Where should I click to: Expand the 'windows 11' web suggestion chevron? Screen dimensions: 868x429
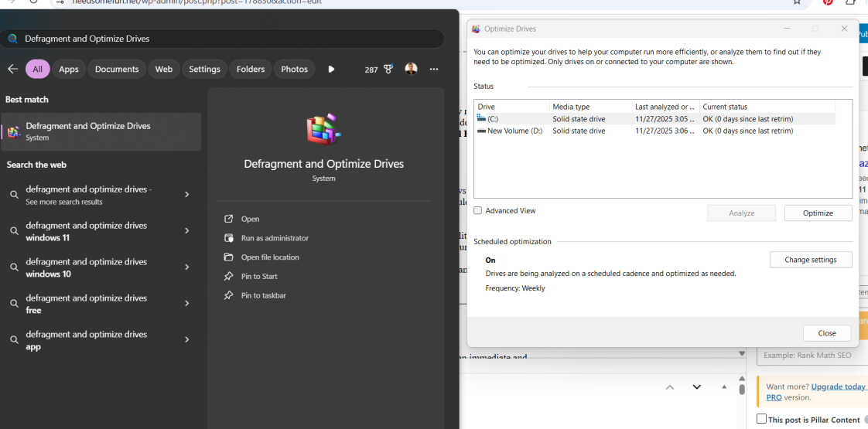187,231
